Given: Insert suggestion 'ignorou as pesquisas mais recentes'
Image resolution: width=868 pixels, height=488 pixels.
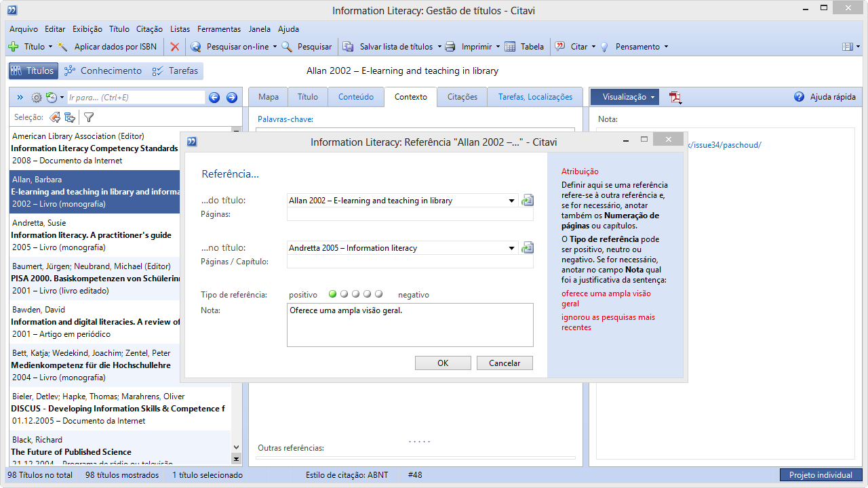Looking at the screenshot, I should 608,323.
